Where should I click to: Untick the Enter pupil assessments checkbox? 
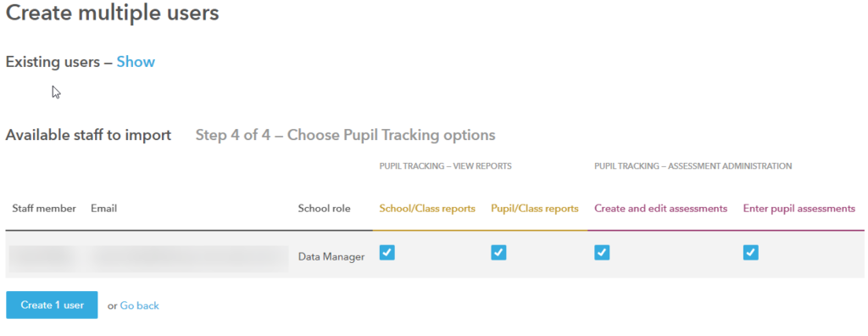751,253
